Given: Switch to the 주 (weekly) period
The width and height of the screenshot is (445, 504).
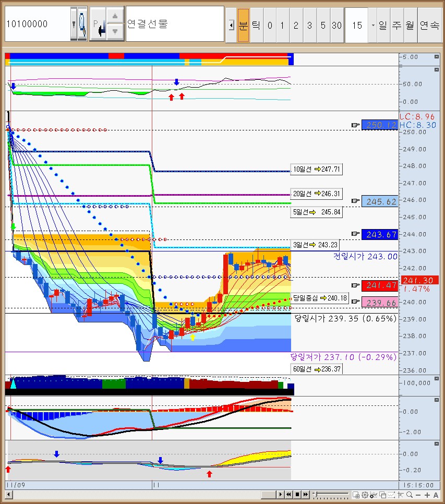Looking at the screenshot, I should point(396,25).
